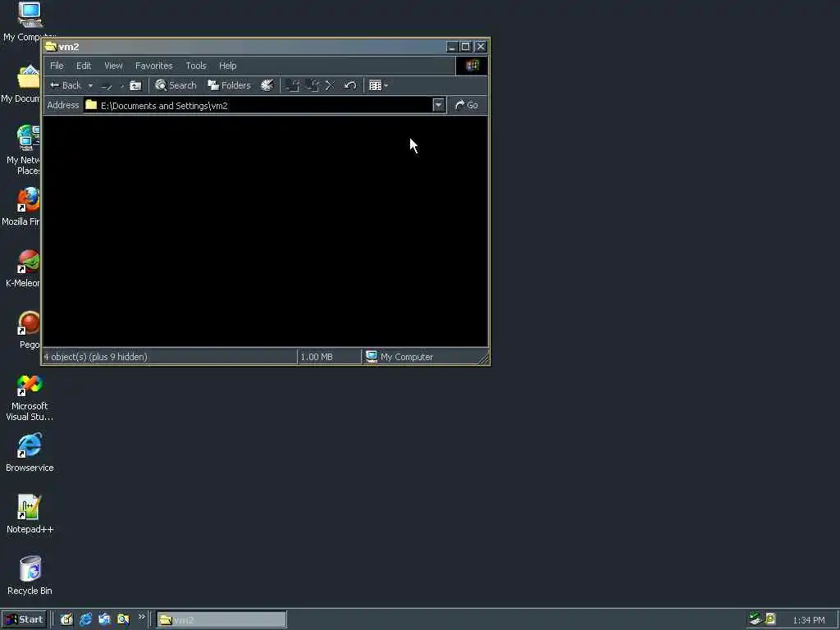
Task: Click the folder icon in vm2 title bar
Action: [x=51, y=47]
